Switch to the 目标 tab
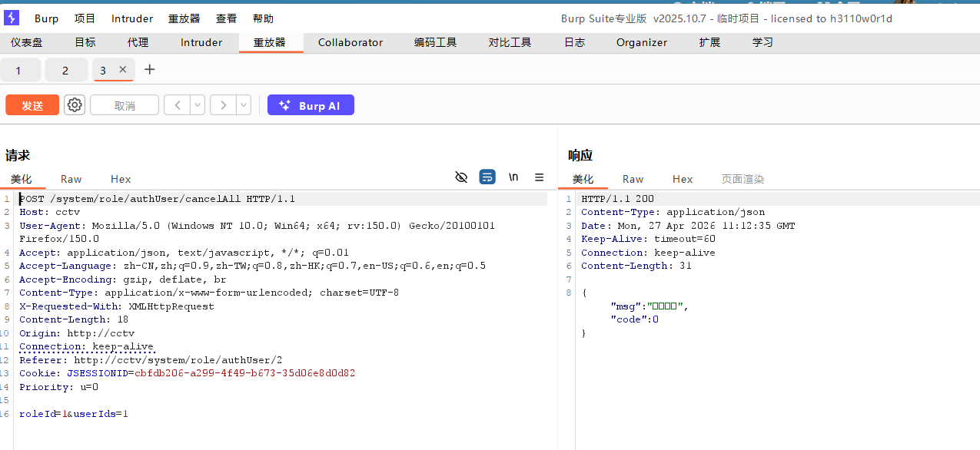 click(85, 42)
